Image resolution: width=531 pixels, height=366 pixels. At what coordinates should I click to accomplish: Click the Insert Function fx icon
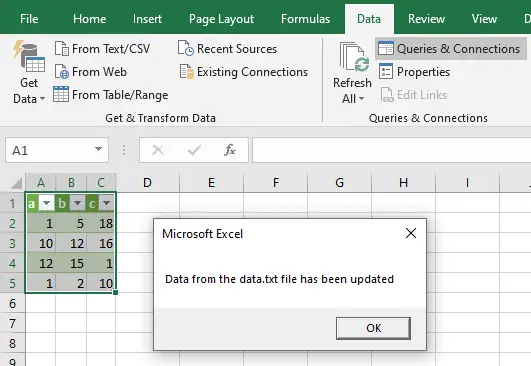coord(230,150)
